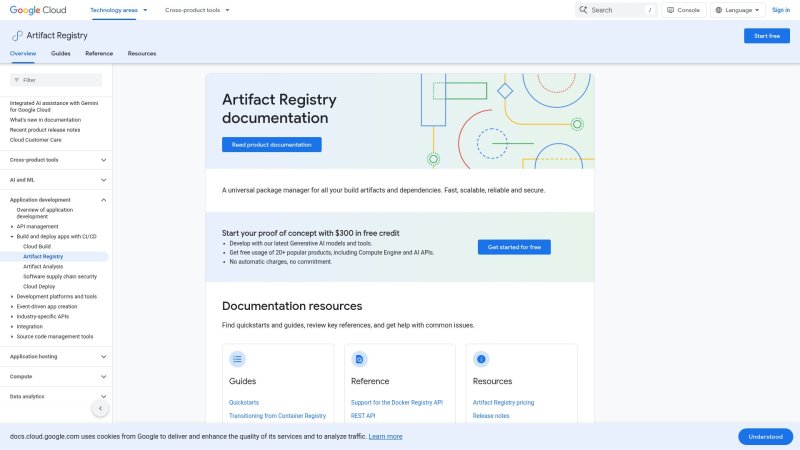Click the sidebar Filter input field
The image size is (800, 450).
(56, 80)
